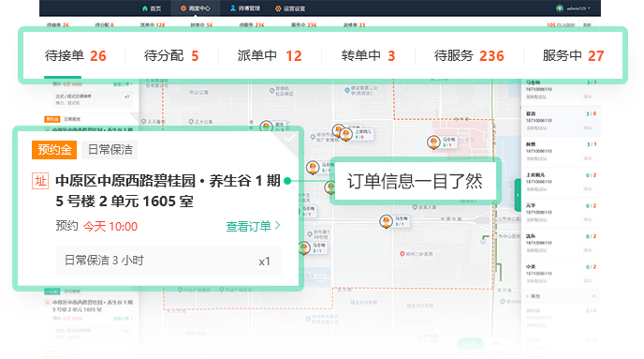Click the button in 夏洛's worker row
The image size is (644, 359).
[587, 127]
